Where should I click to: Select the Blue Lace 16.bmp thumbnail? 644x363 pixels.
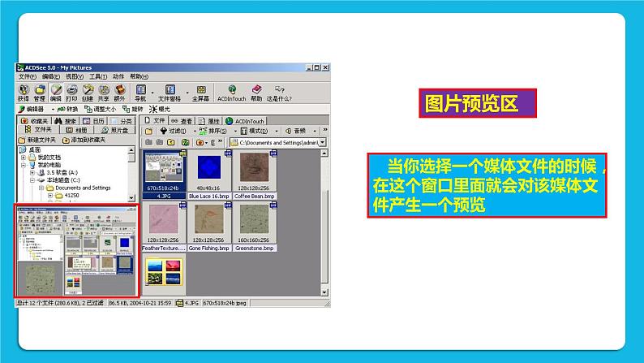click(208, 175)
